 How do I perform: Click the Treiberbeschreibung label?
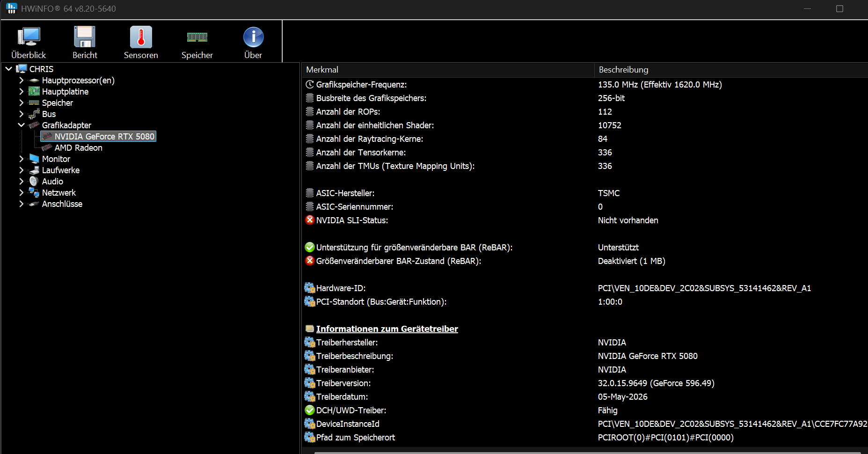(x=355, y=356)
